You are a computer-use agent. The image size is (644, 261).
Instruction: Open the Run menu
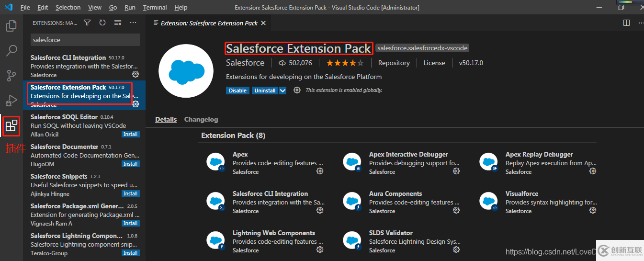(130, 8)
